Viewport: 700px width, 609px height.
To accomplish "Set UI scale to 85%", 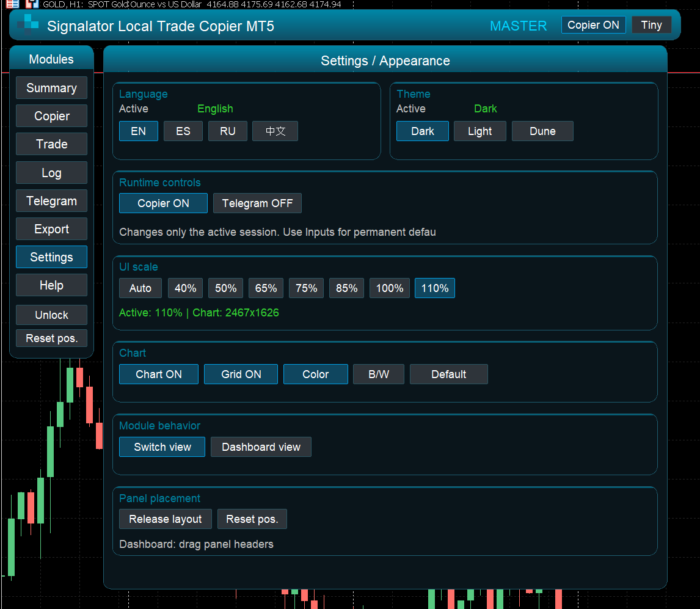I will [x=346, y=288].
